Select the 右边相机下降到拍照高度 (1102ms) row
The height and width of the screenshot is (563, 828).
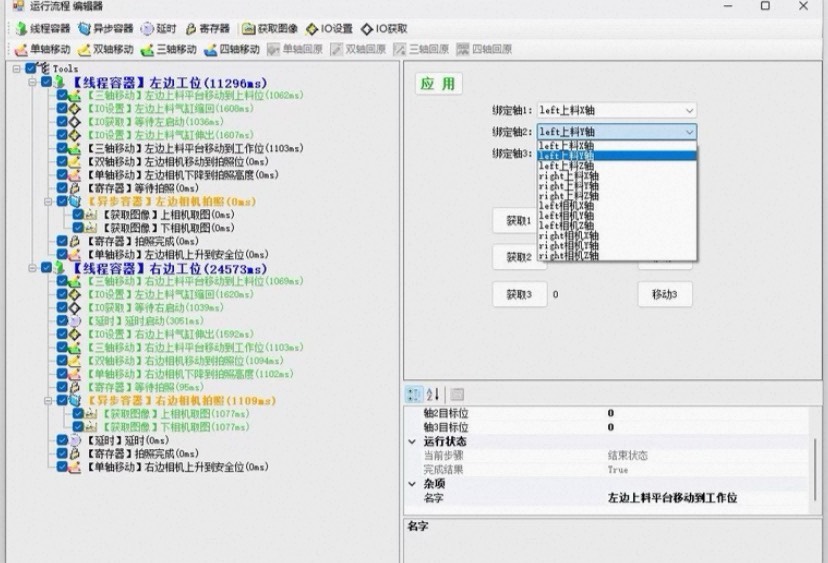[x=189, y=374]
